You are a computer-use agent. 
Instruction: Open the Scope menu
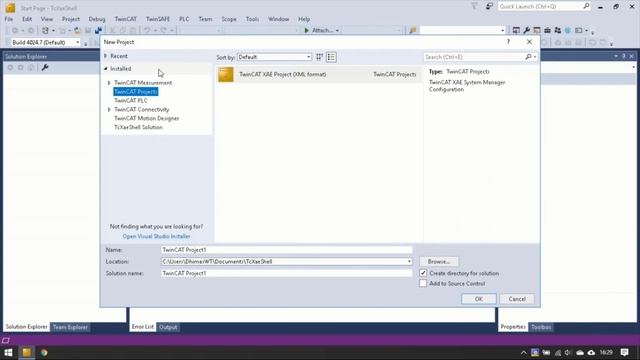[x=229, y=19]
